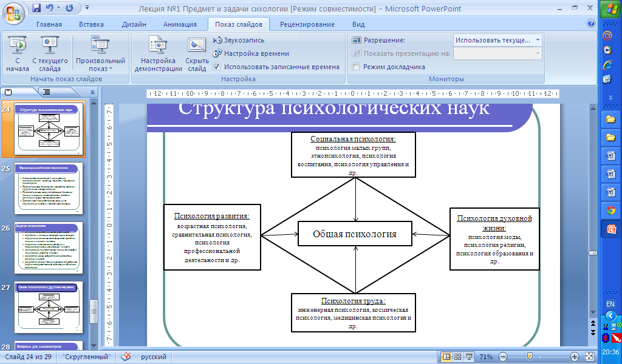Image resolution: width=622 pixels, height=364 pixels.
Task: Click the zoom in plus button
Action: [x=574, y=357]
